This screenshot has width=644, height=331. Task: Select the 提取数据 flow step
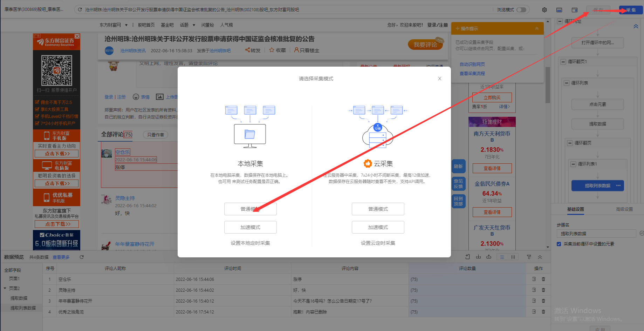click(x=598, y=124)
